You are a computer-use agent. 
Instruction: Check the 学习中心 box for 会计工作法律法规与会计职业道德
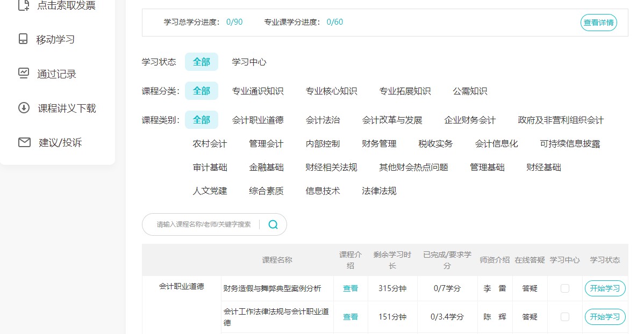coord(564,317)
